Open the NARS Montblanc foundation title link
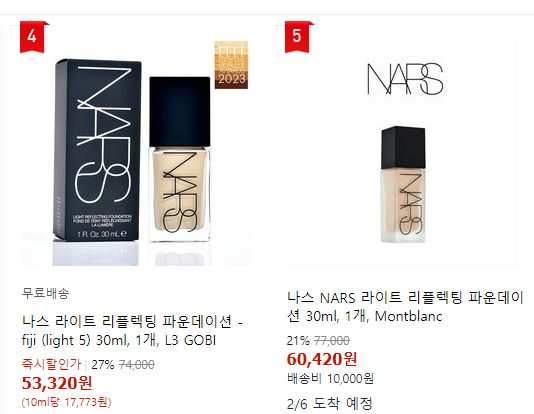Viewport: 534px width, 414px height. [405, 307]
